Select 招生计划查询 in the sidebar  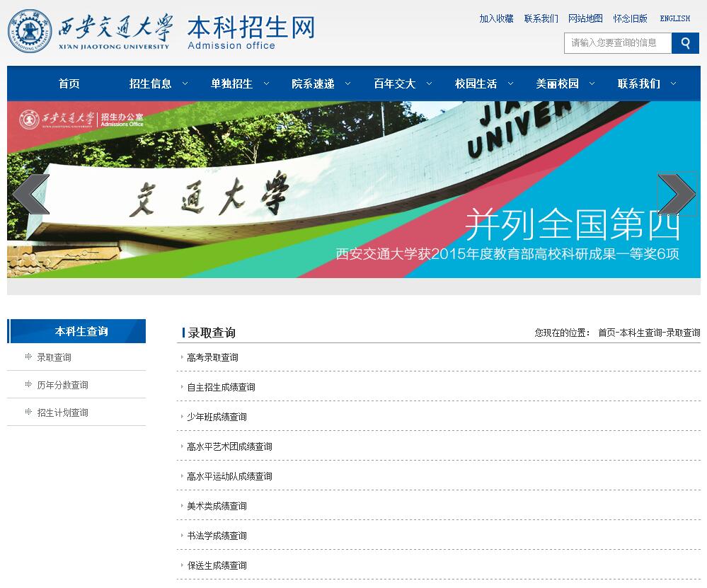pyautogui.click(x=63, y=413)
